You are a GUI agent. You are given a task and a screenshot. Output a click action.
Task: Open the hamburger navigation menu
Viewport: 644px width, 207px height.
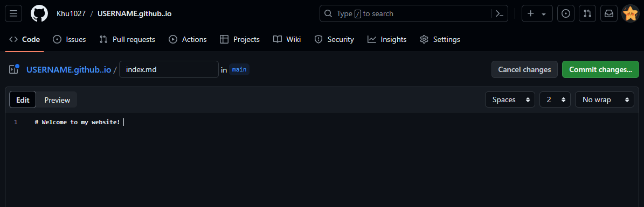13,13
